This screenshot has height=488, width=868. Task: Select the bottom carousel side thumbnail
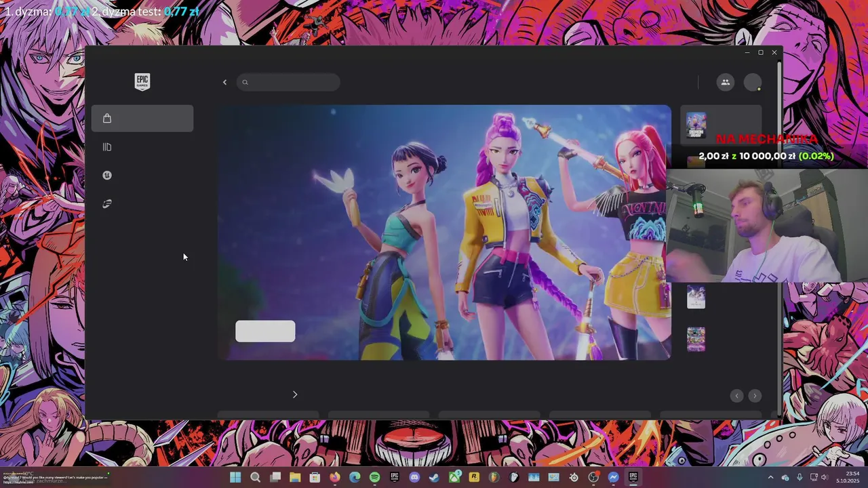point(696,339)
